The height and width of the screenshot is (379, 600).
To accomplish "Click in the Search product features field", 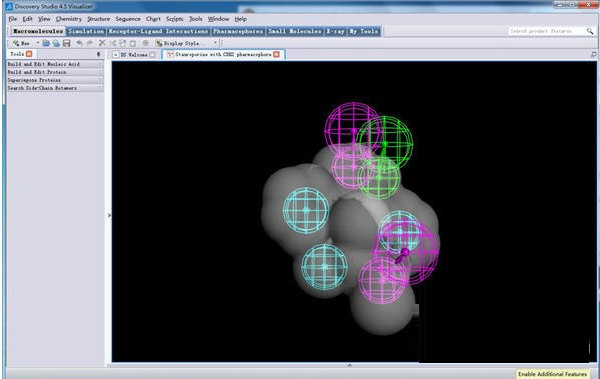I will pos(546,31).
